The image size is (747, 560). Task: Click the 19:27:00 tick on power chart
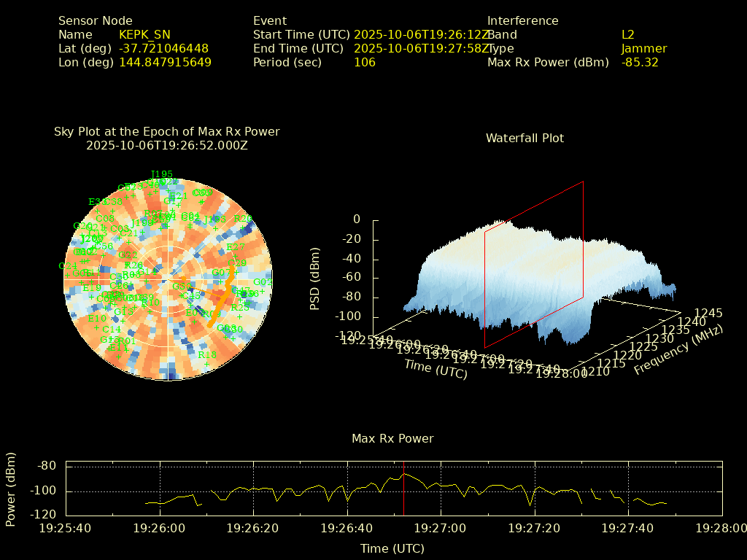pos(441,527)
